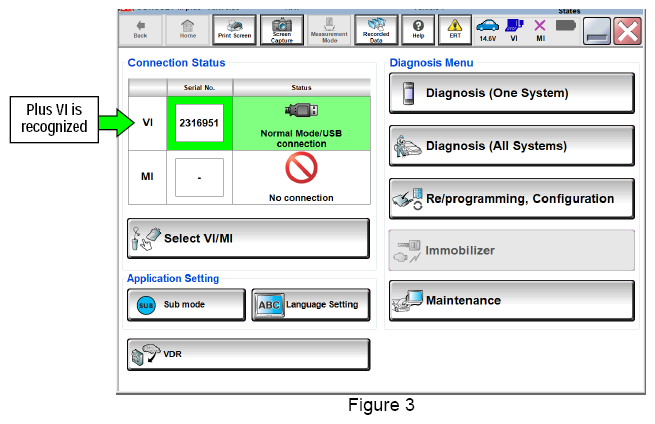Open Recorded Data from toolbar

pos(376,30)
